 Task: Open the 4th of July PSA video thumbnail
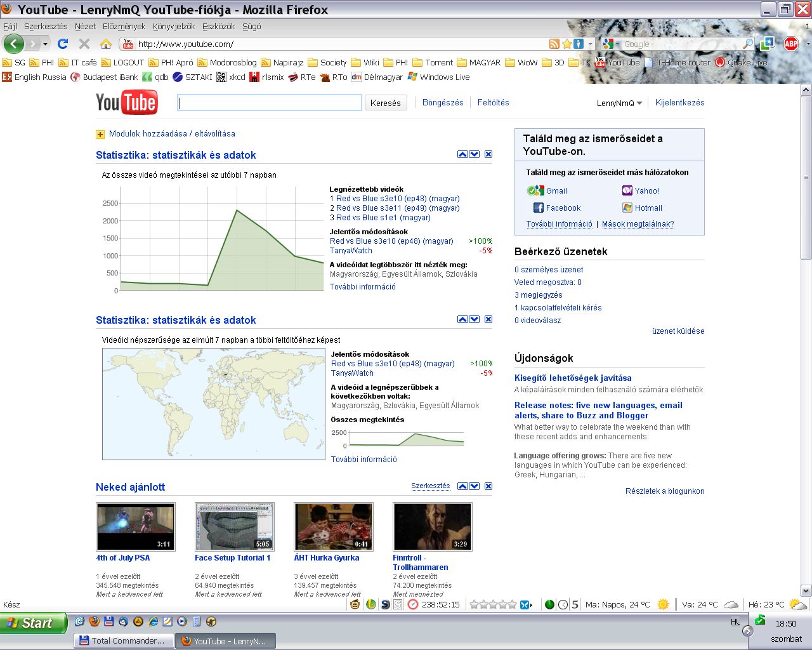pyautogui.click(x=135, y=527)
